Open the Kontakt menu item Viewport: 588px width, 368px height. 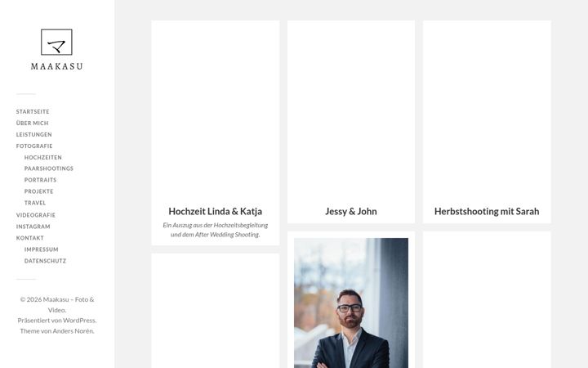click(x=30, y=238)
